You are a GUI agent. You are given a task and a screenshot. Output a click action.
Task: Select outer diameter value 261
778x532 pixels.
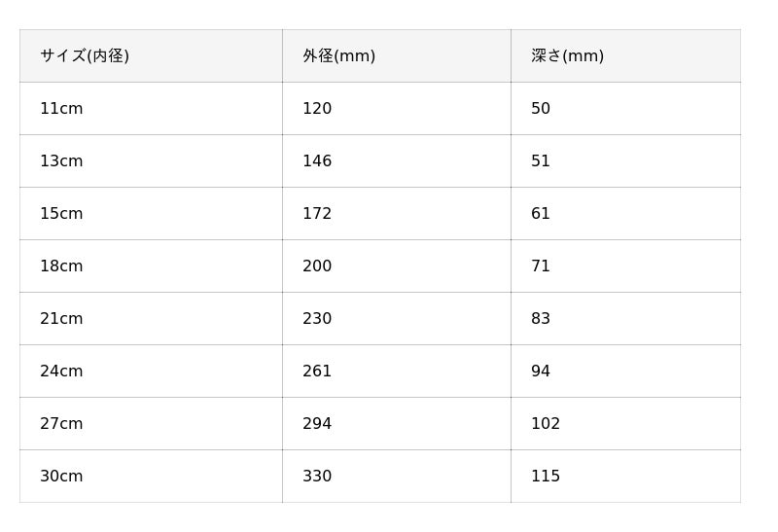317,372
